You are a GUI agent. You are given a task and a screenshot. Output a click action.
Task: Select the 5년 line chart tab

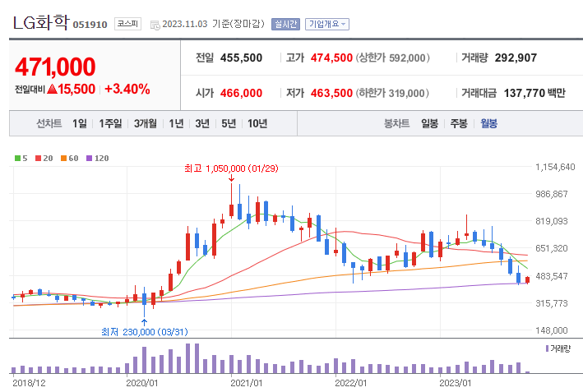click(229, 123)
